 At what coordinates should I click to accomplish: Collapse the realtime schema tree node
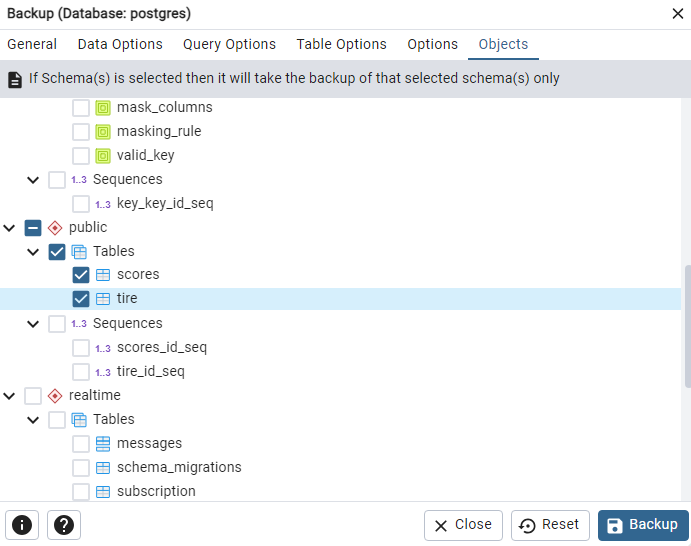tap(10, 396)
